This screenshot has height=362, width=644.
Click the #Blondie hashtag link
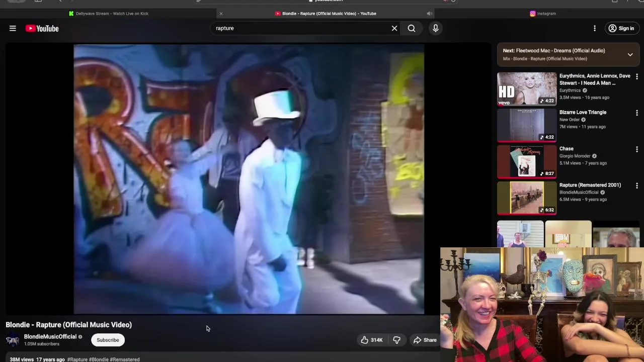99,359
